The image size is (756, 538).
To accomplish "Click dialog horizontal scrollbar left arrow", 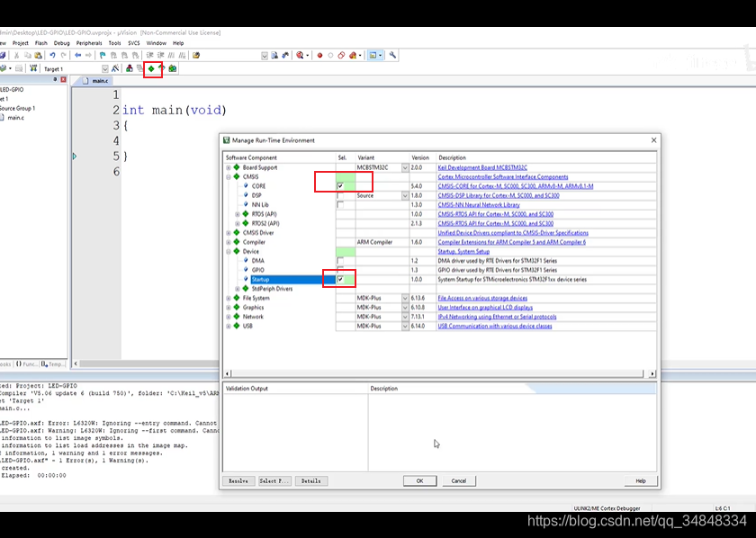I will pos(228,373).
